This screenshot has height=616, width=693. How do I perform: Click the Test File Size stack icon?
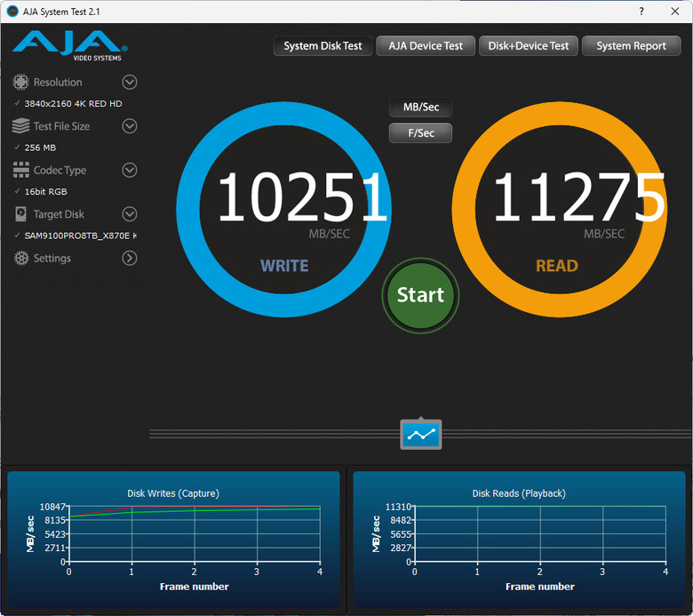[20, 126]
